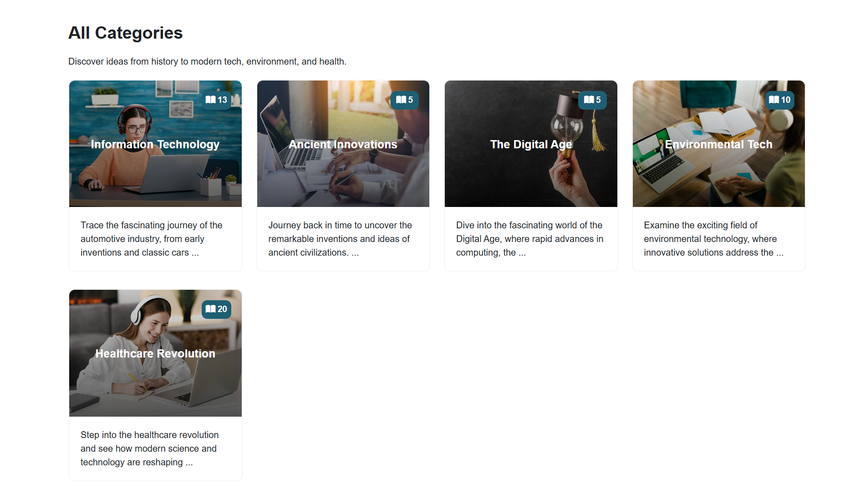Click the healthcare revolution description paragraph
Screen dimensions: 865x504
tap(150, 449)
